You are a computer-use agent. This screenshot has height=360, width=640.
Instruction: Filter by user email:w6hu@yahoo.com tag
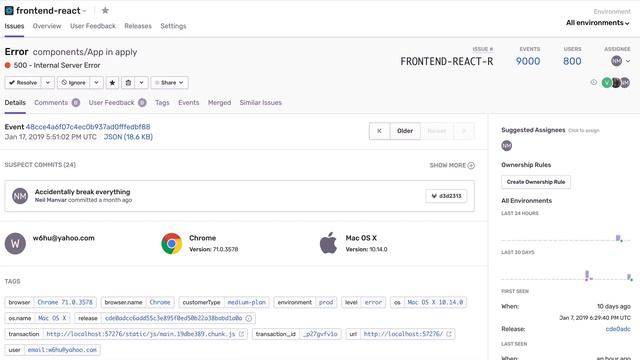pyautogui.click(x=62, y=350)
